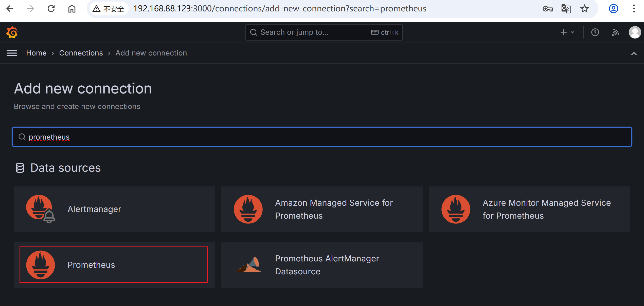This screenshot has height=306, width=644.
Task: Go to browser home page icon
Action: point(72,9)
